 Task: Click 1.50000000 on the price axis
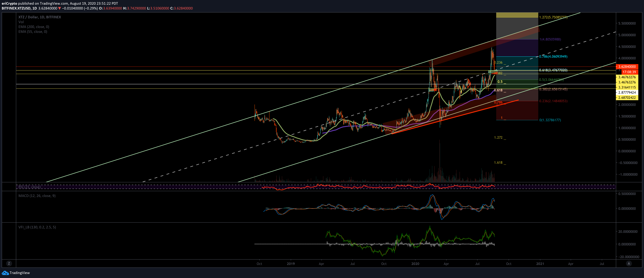pyautogui.click(x=627, y=116)
